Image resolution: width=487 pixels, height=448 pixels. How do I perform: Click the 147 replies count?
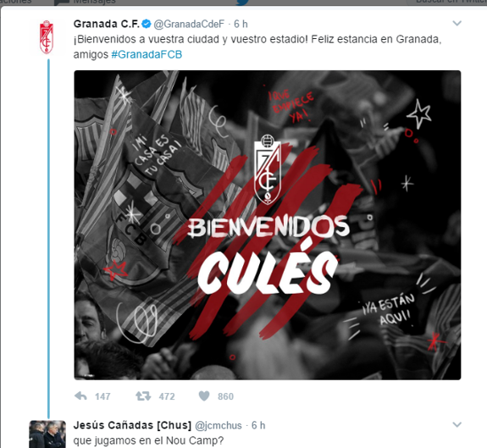click(x=102, y=396)
